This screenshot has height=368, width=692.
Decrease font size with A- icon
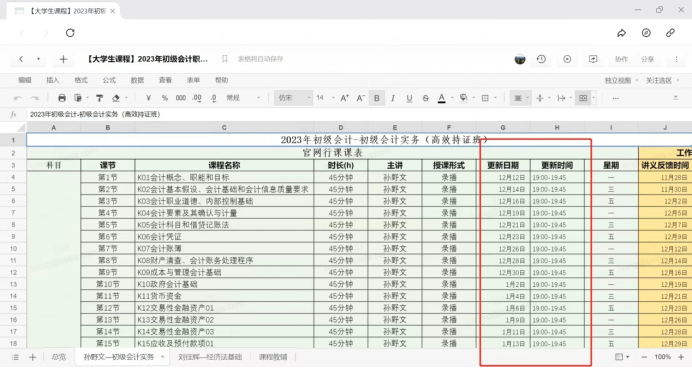[x=361, y=98]
